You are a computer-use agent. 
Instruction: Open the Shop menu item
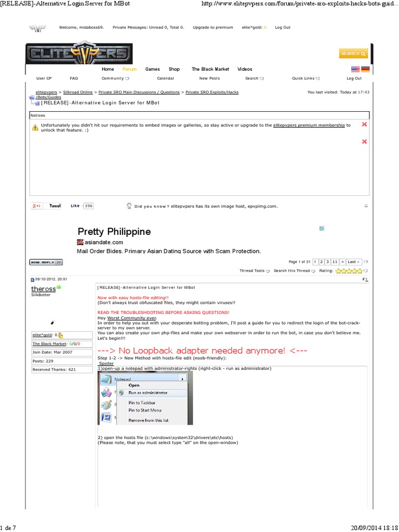point(174,69)
